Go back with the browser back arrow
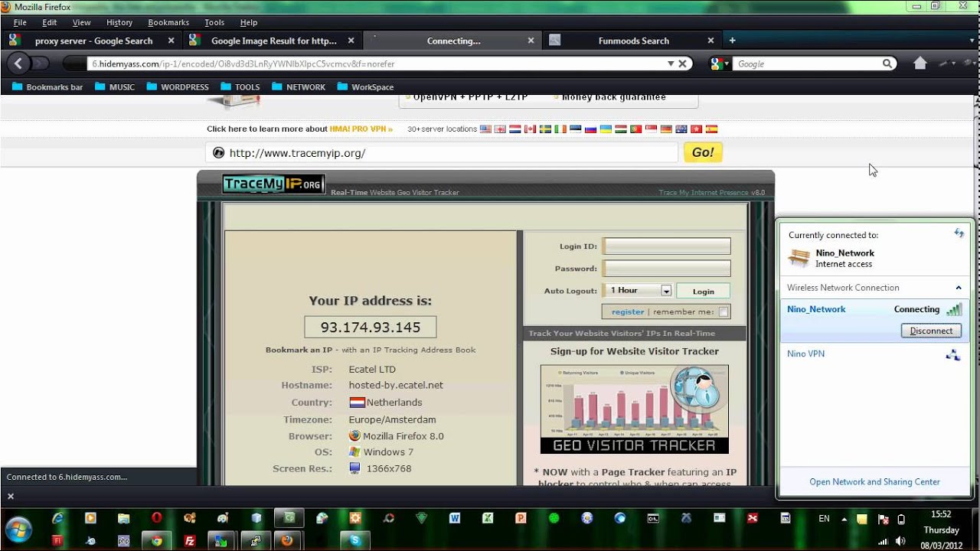The height and width of the screenshot is (551, 980). pyautogui.click(x=18, y=64)
